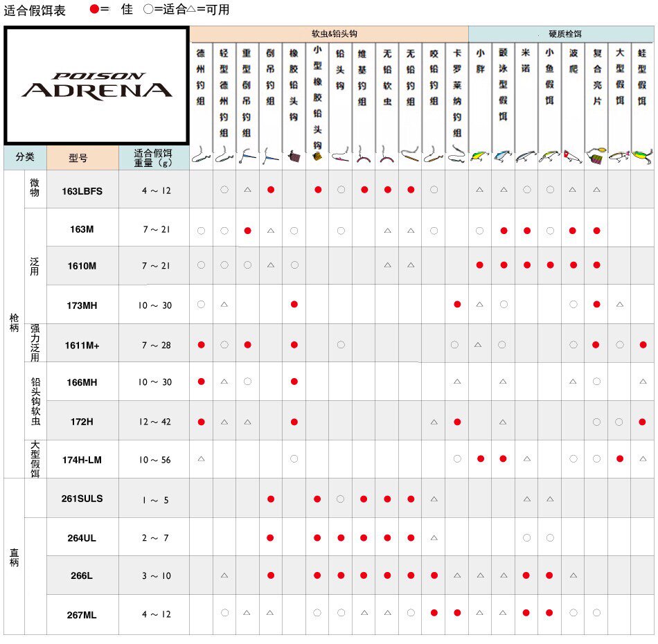Viewport: 658px width, 644px height.
Task: Click the 分类 column header
Action: [25, 157]
